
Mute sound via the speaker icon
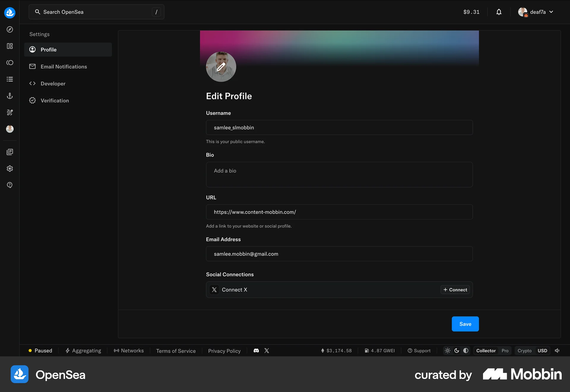pyautogui.click(x=557, y=351)
